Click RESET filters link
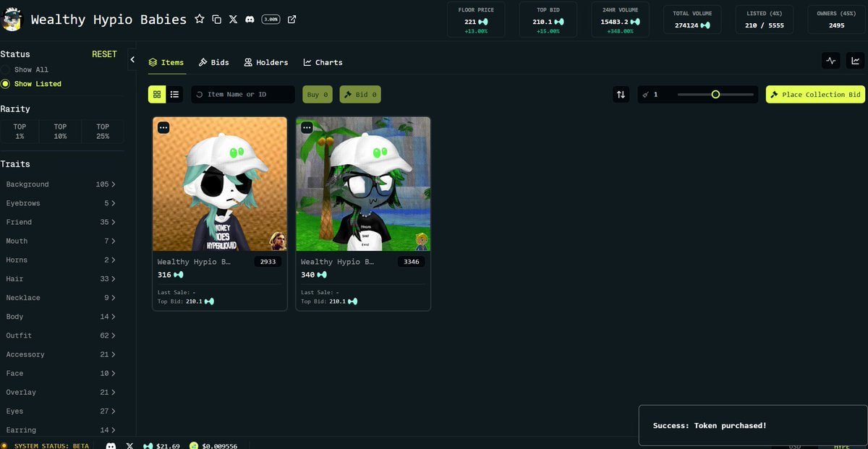Screen dimensions: 868x449 pos(104,54)
